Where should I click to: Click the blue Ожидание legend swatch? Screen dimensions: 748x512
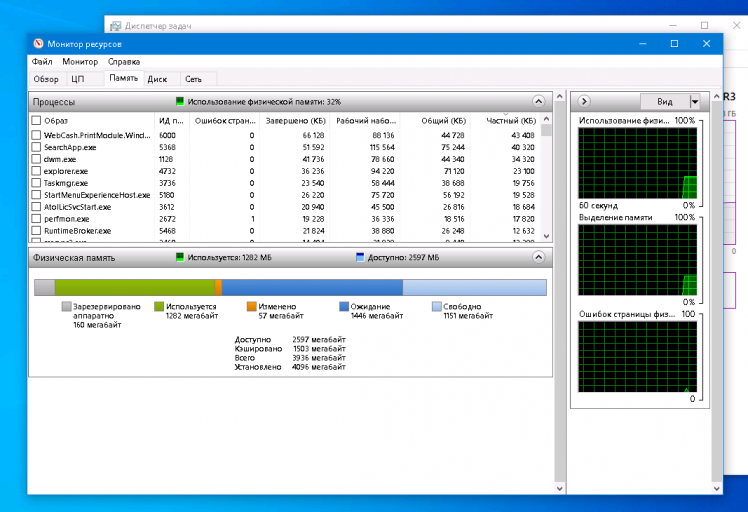(x=344, y=306)
